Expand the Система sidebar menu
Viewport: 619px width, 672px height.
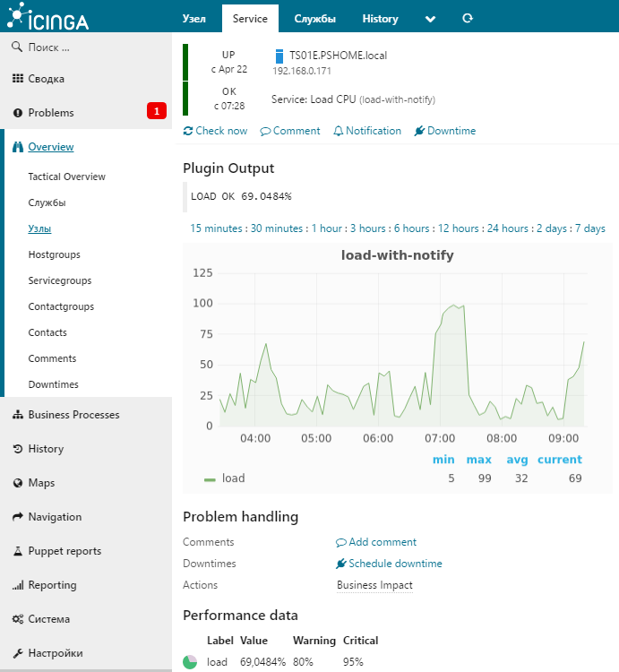[x=48, y=619]
